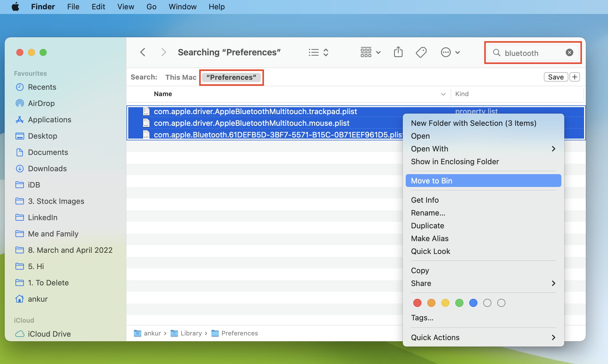Click ankur in the path bar
This screenshot has height=364, width=608.
(147, 333)
